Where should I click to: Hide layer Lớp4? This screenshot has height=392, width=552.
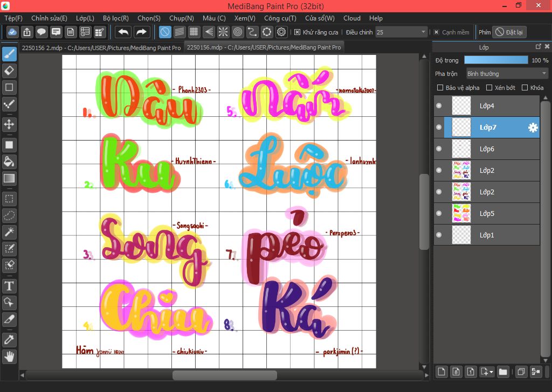(x=439, y=106)
